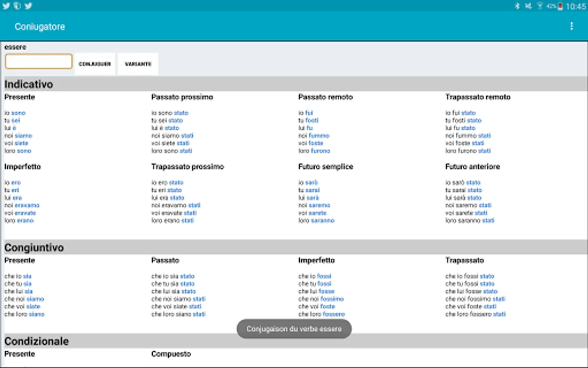Tap the 'Passato remoto' tense heading
The height and width of the screenshot is (368, 588).
click(325, 97)
